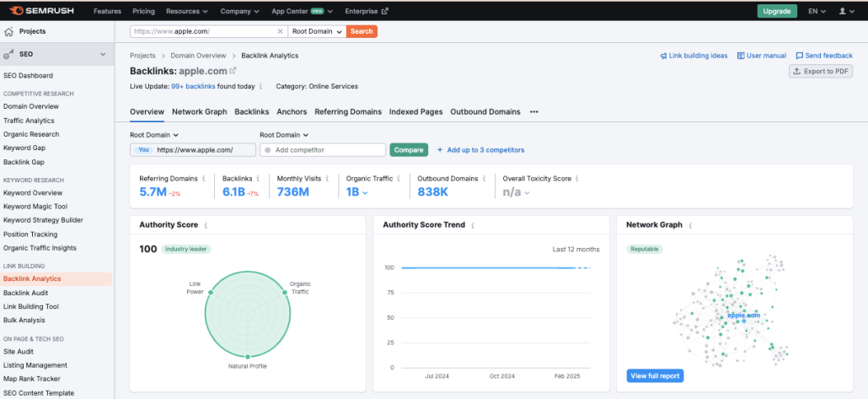Viewport: 868px width, 399px height.
Task: Show Overall Toxicity Score info icon
Action: 577,179
